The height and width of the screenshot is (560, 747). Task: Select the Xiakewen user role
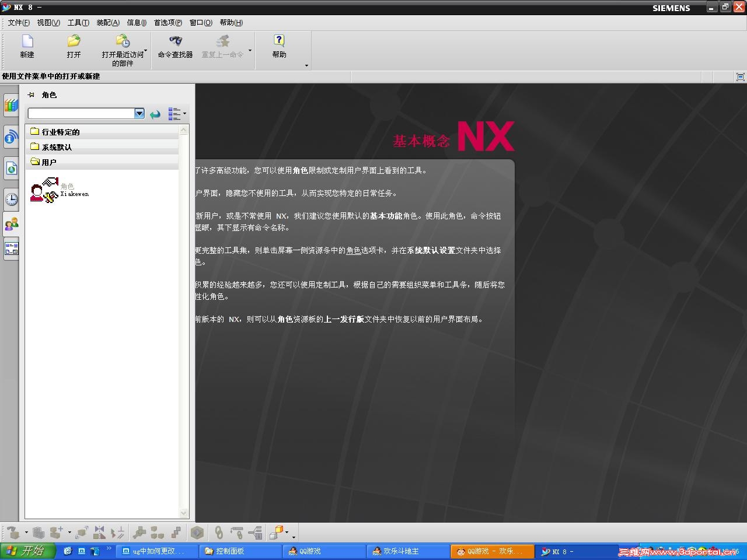click(x=59, y=190)
